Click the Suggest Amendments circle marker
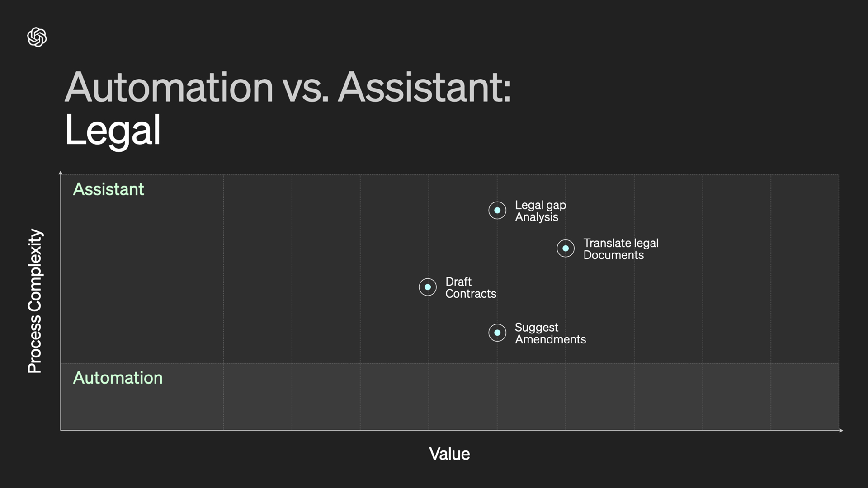This screenshot has height=488, width=868. (497, 333)
